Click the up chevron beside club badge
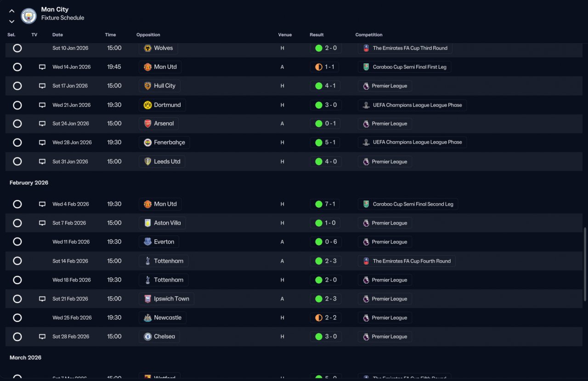Image resolution: width=588 pixels, height=381 pixels. pyautogui.click(x=12, y=11)
